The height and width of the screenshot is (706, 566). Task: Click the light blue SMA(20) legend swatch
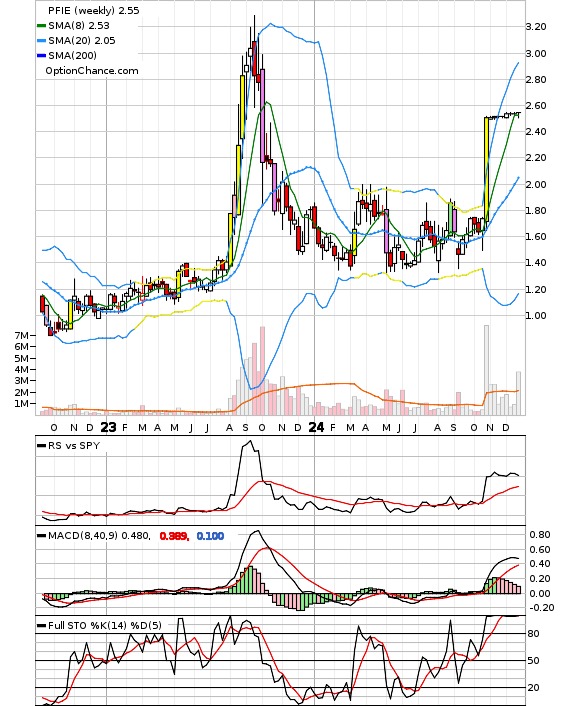pos(41,41)
